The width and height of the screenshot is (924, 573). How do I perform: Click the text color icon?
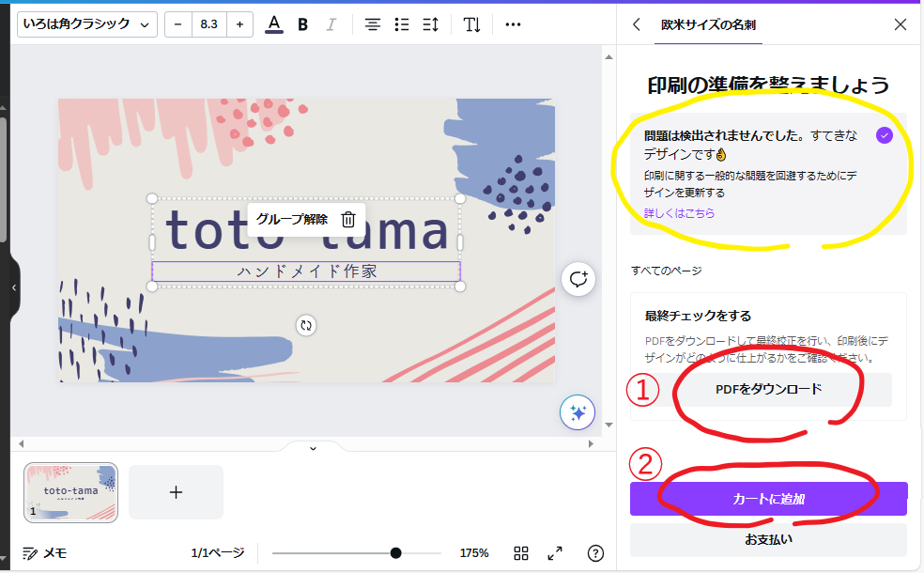click(273, 24)
